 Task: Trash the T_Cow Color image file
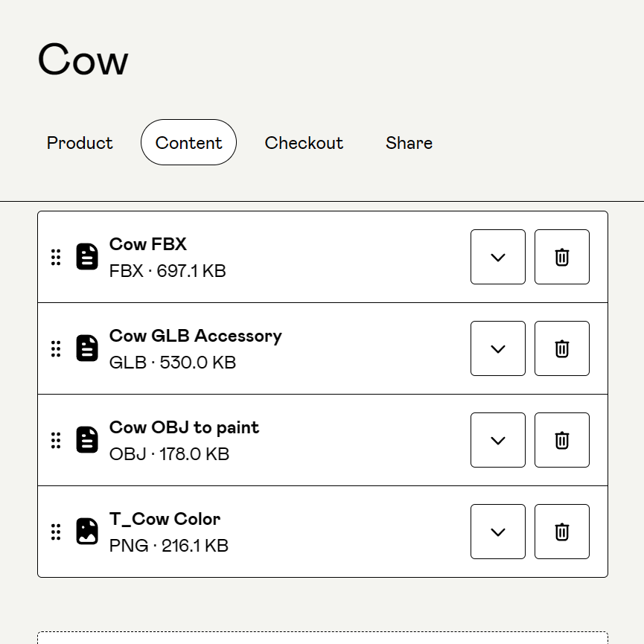(x=562, y=532)
